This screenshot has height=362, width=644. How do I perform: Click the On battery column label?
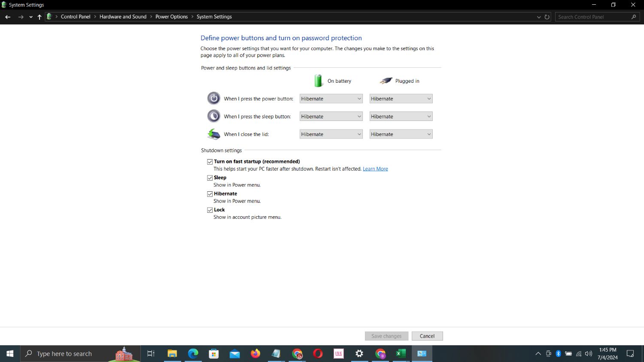[339, 81]
